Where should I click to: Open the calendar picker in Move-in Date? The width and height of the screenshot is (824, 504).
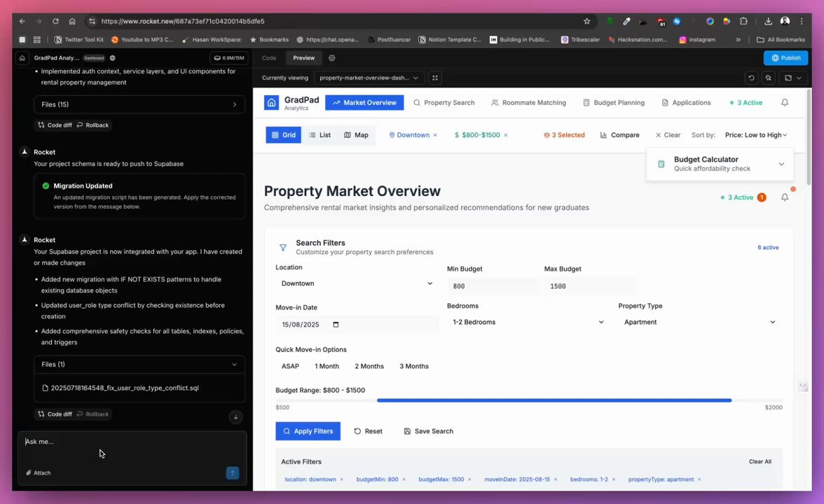click(x=336, y=325)
